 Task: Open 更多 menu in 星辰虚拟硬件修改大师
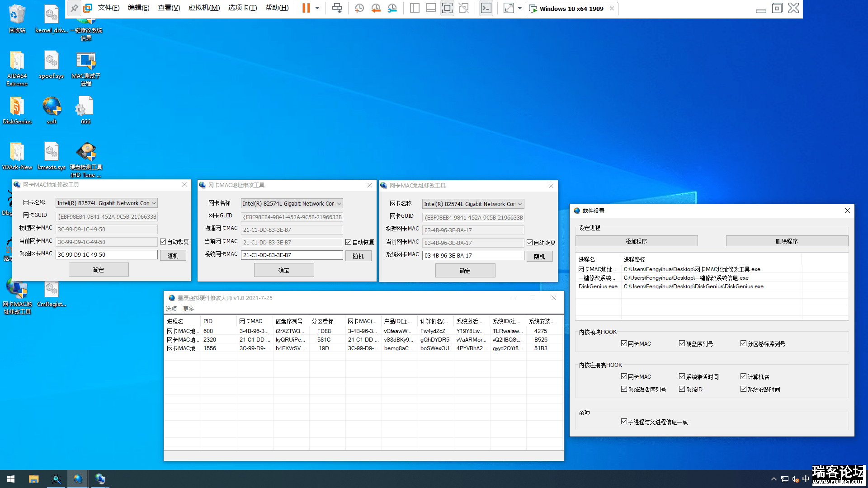pyautogui.click(x=189, y=309)
